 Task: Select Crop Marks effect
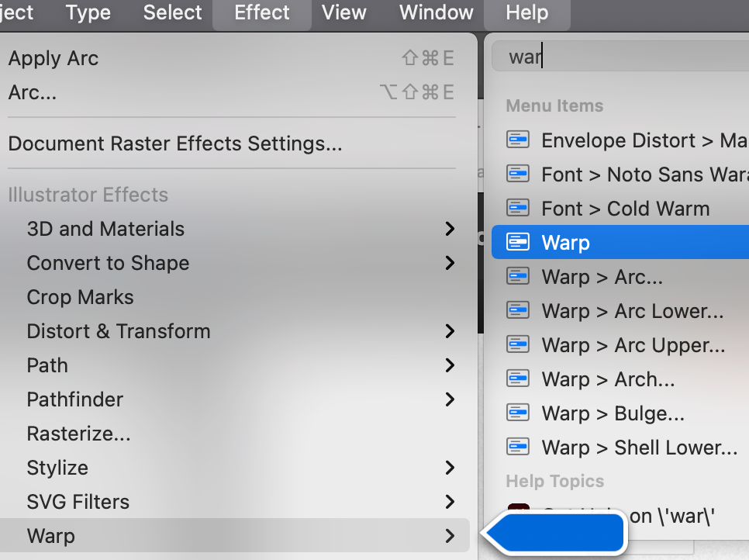[80, 297]
